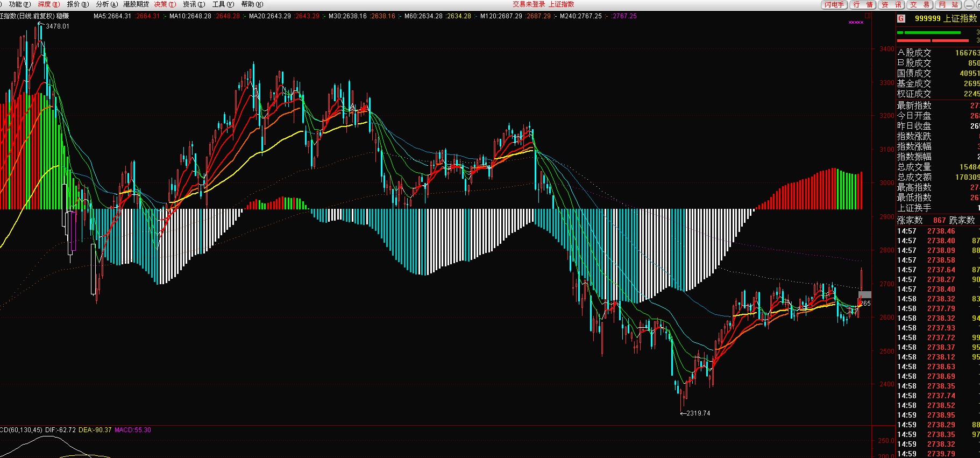Click the 2319.74 low price marker
Viewport: 980px width, 458px height.
point(698,413)
